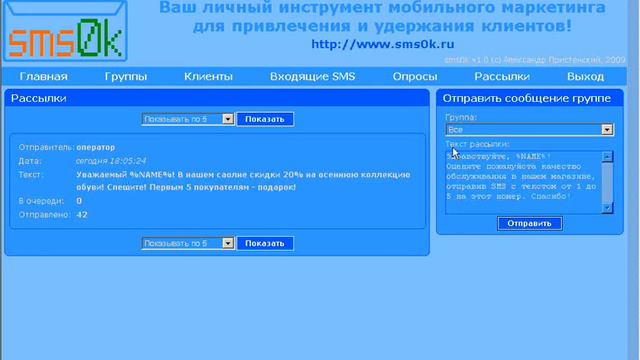Click the mailing text starting 'Уважаемый %NAME%!'
Viewport: 640px width, 360px height.
click(243, 181)
